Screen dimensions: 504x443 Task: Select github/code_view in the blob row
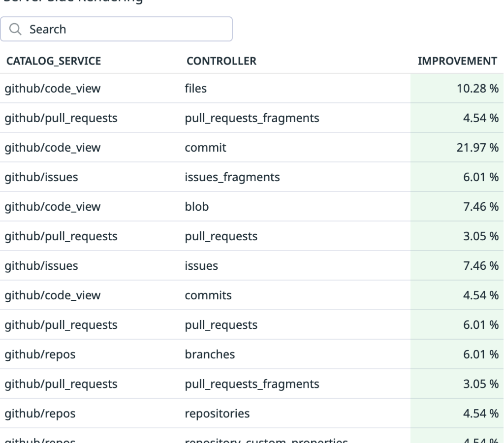[x=52, y=207]
